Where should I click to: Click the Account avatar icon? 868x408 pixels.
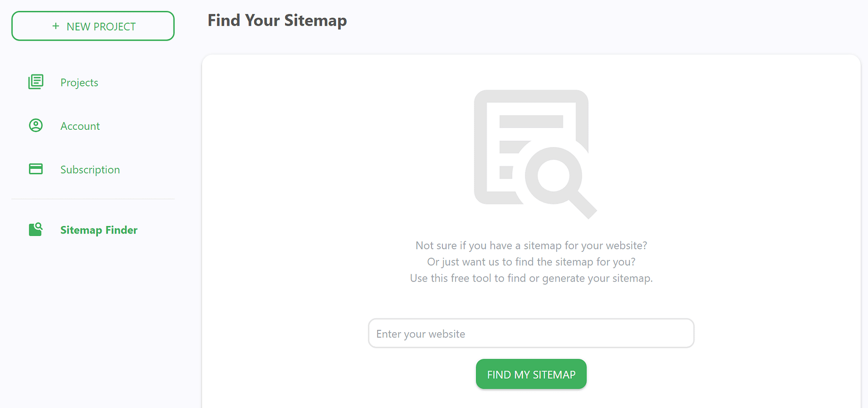36,125
